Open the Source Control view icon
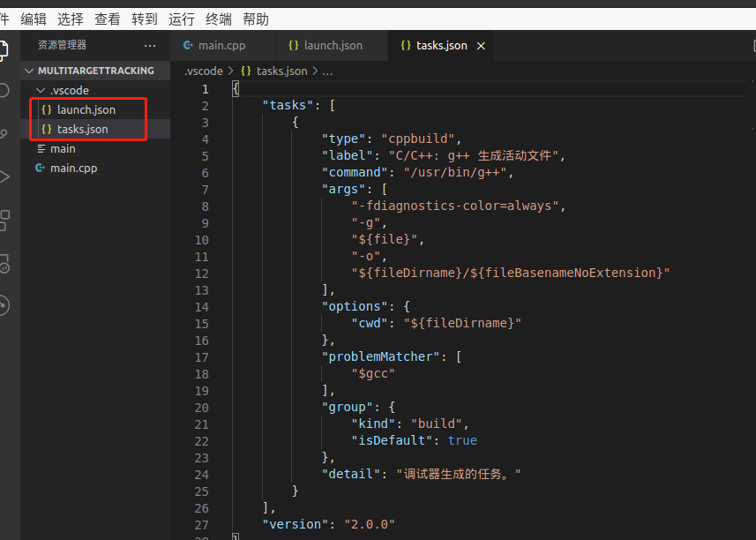 (4, 133)
